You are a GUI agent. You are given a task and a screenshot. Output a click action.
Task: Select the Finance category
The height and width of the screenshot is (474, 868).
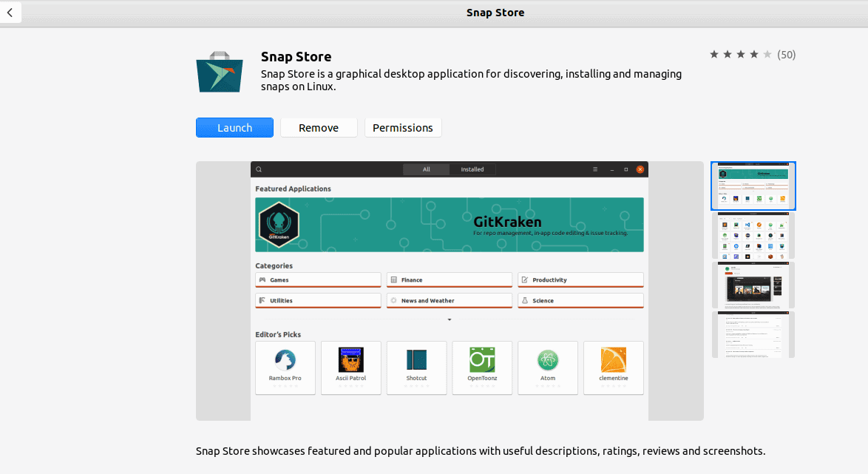[450, 280]
